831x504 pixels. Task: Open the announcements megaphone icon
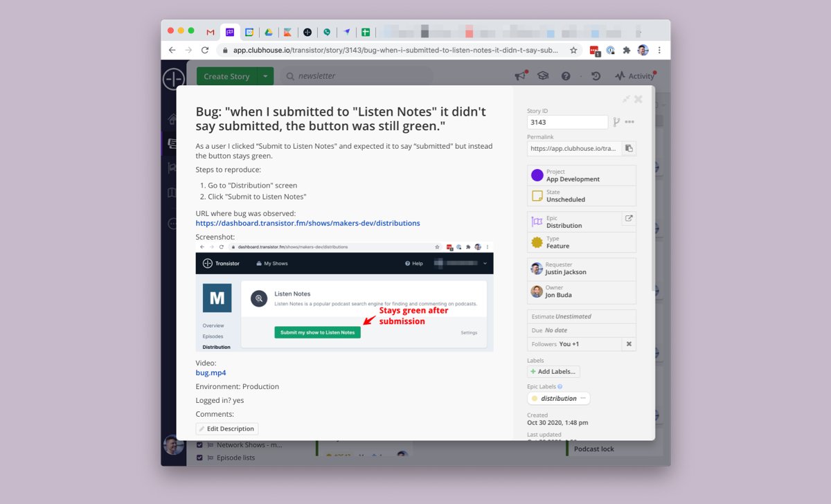coord(520,76)
